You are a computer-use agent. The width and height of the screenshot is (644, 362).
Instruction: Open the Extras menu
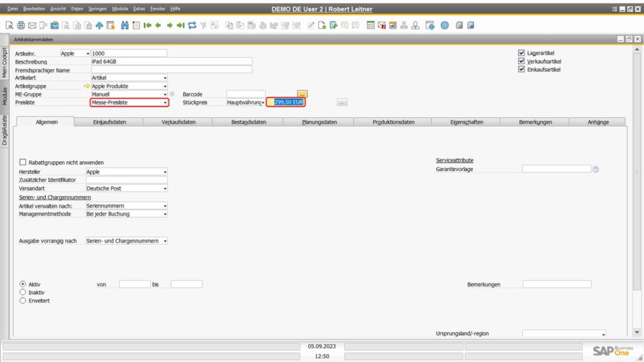[139, 9]
